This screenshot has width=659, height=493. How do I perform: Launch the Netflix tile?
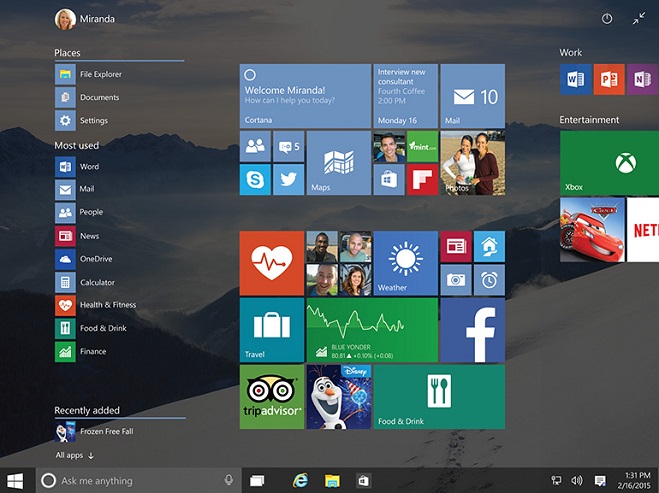click(643, 230)
